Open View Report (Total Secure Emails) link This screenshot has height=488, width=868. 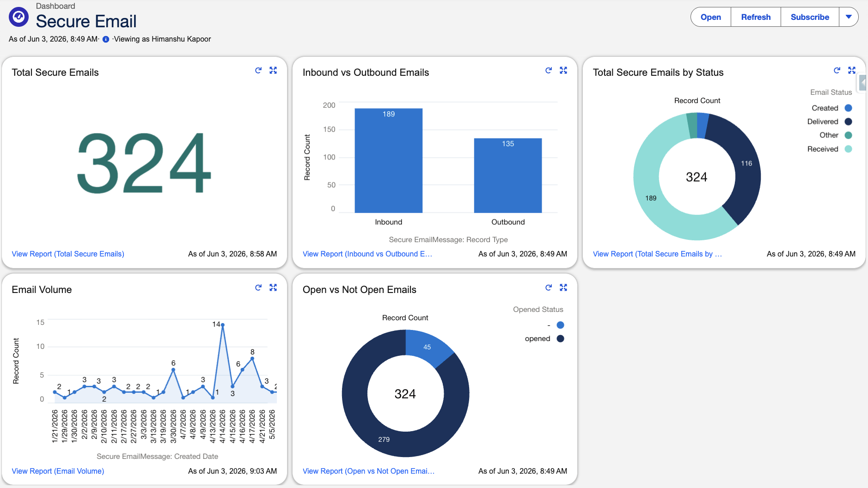point(68,254)
